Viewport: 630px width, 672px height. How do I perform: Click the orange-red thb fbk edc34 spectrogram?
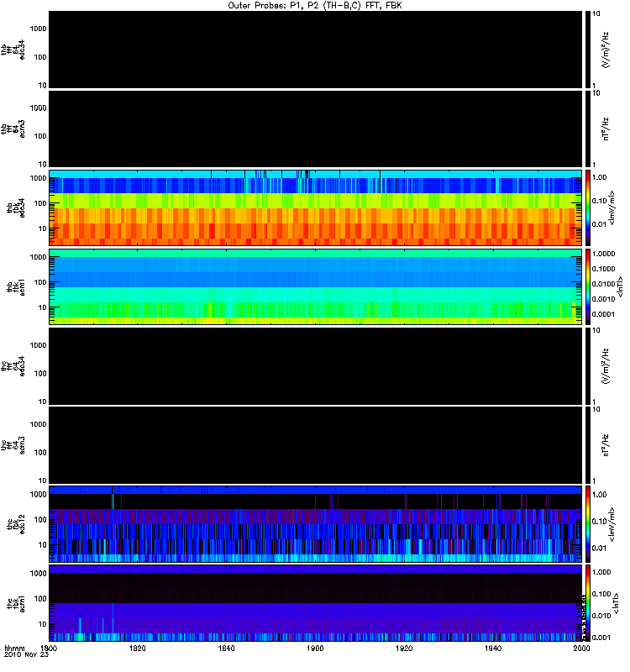(x=315, y=207)
